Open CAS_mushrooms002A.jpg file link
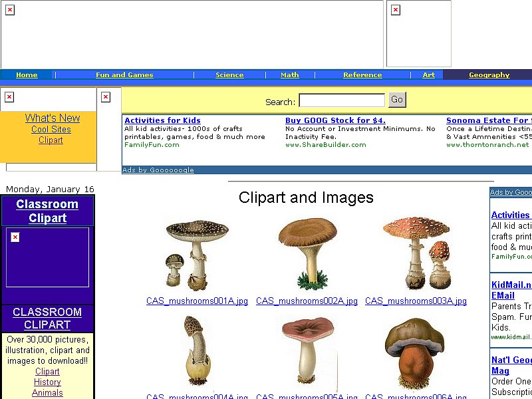This screenshot has width=532, height=399. 307,301
